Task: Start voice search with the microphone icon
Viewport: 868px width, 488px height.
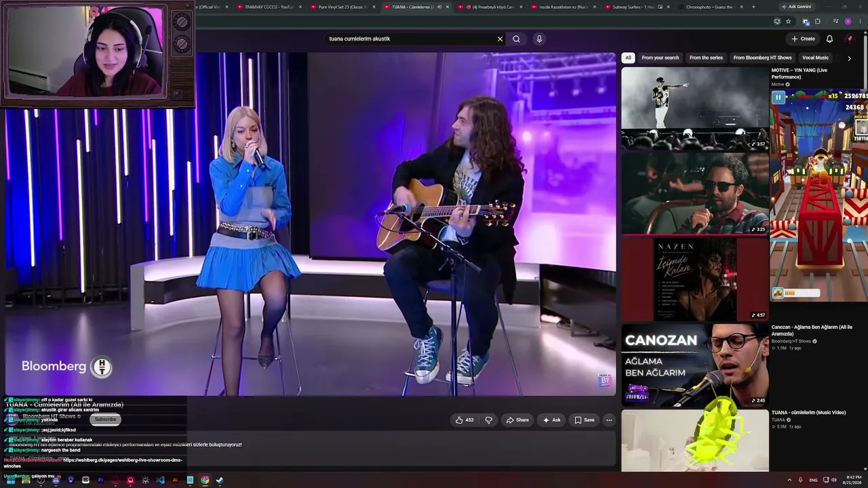Action: pyautogui.click(x=539, y=39)
